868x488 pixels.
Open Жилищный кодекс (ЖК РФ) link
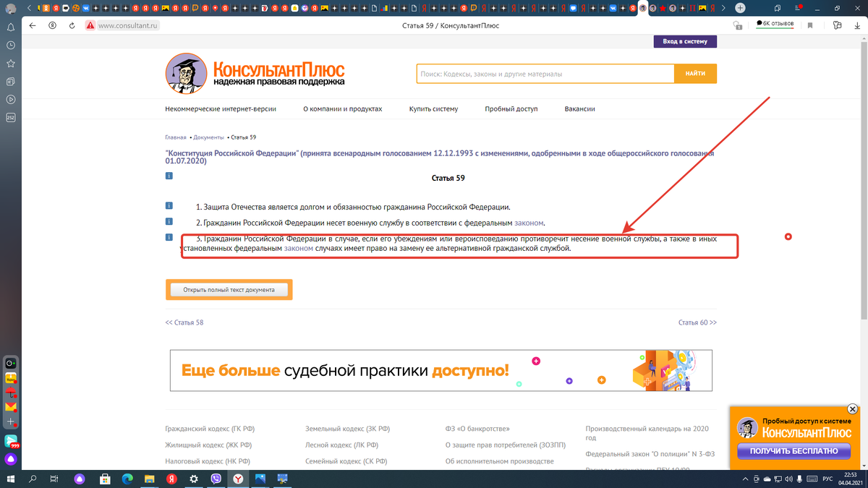208,445
